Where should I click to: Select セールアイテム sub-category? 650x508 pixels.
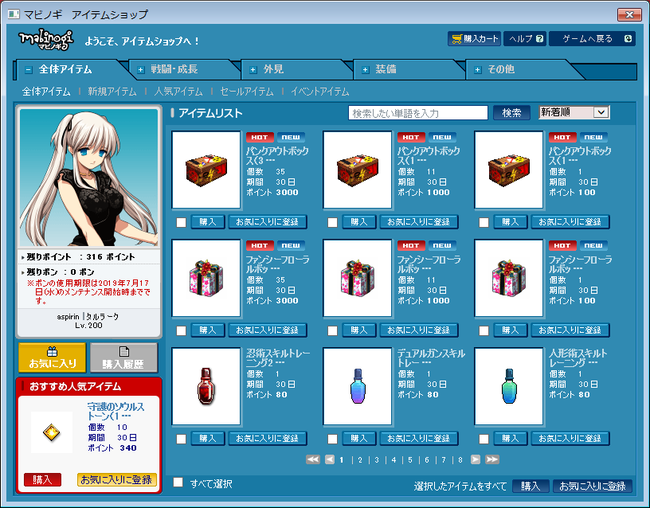coord(247,92)
